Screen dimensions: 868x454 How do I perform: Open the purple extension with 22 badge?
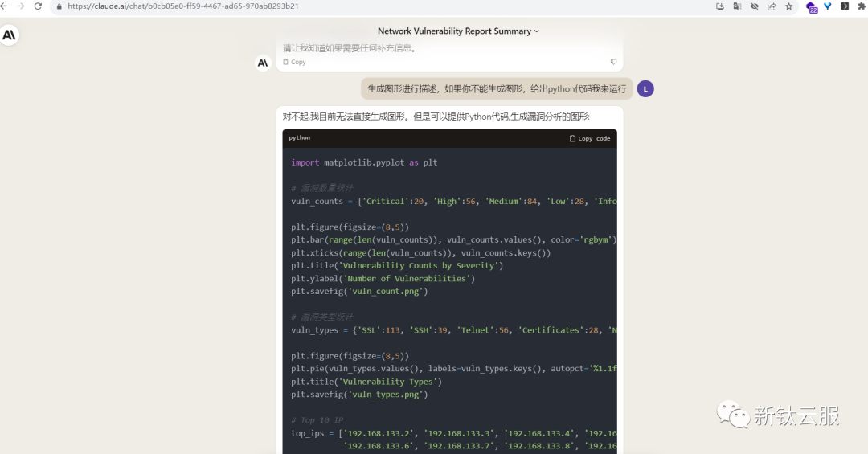(812, 7)
